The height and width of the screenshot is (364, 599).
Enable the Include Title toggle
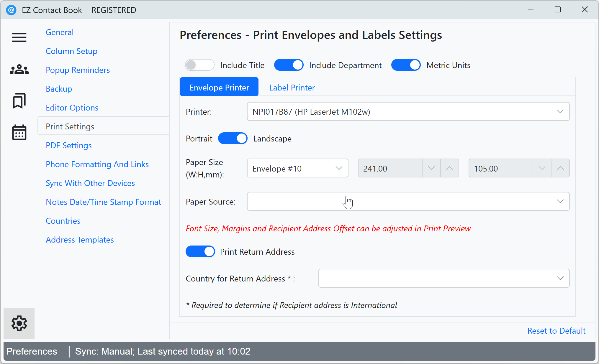click(199, 65)
